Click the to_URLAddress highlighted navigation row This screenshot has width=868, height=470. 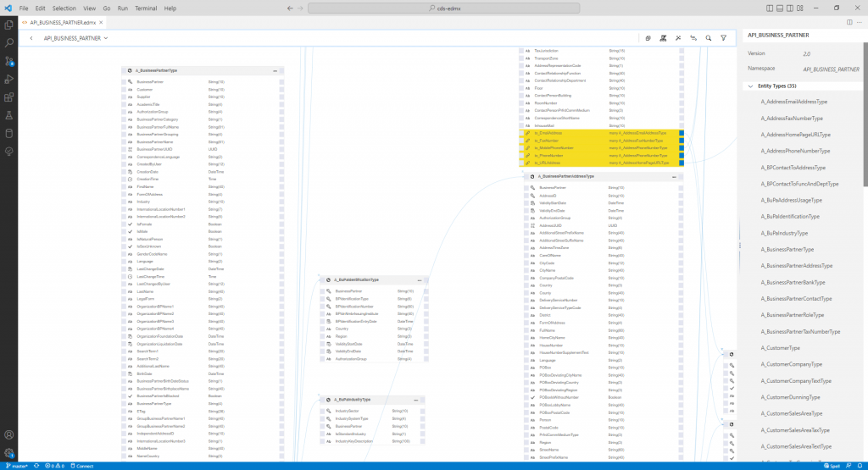point(601,163)
